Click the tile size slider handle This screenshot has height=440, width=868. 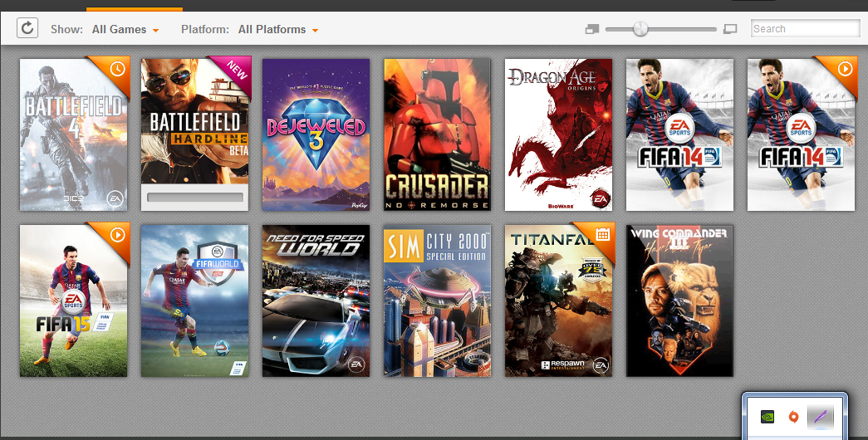coord(640,29)
